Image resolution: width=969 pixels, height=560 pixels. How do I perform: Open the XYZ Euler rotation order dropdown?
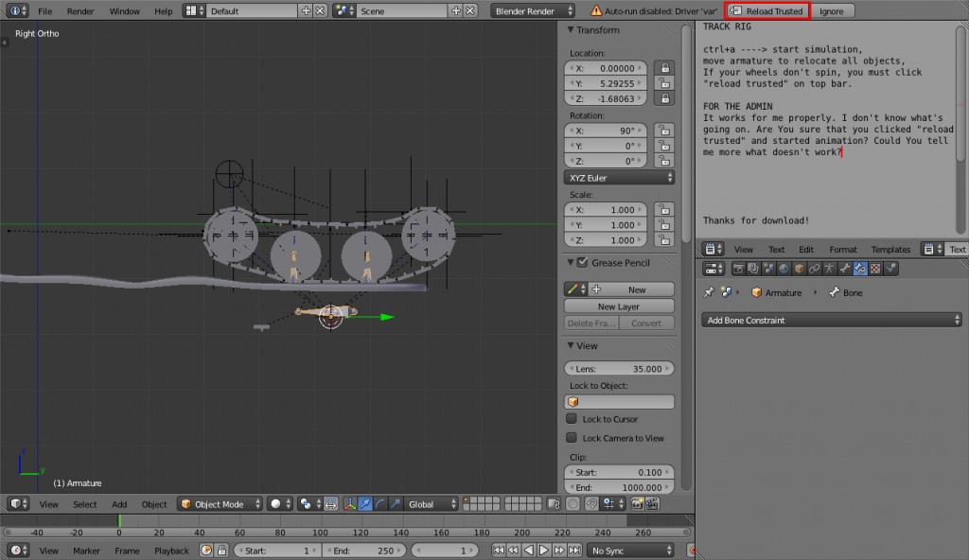point(619,177)
